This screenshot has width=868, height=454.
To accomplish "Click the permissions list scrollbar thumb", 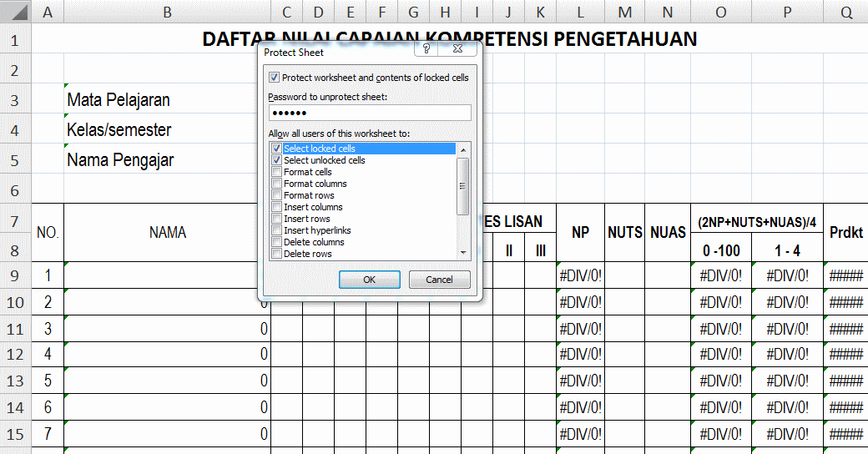I will [x=463, y=186].
